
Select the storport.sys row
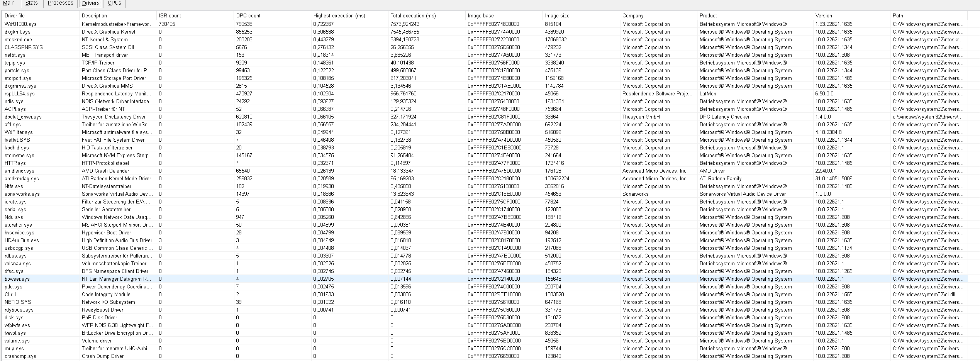[x=484, y=78]
